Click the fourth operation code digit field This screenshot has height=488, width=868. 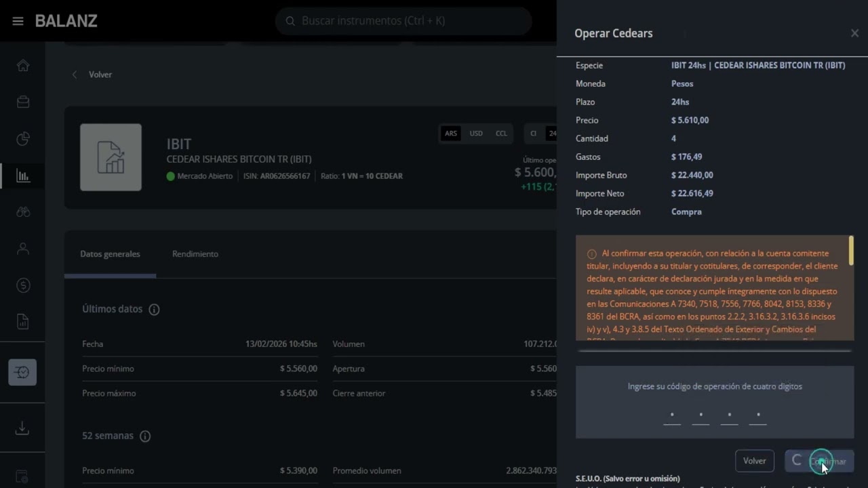click(758, 415)
